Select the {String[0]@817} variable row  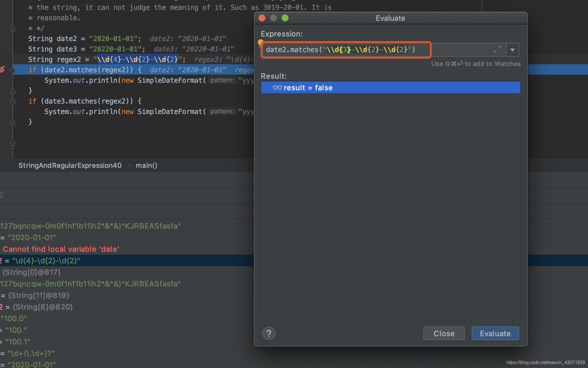pyautogui.click(x=127, y=272)
